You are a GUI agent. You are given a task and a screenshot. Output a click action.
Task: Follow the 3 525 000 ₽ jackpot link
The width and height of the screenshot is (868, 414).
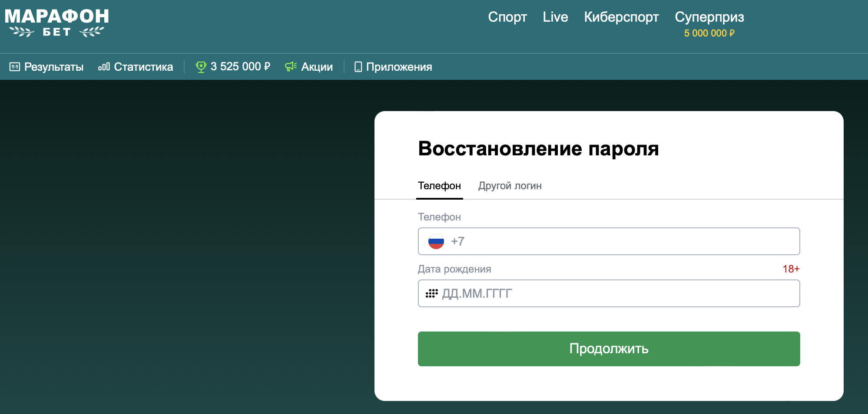coord(240,67)
